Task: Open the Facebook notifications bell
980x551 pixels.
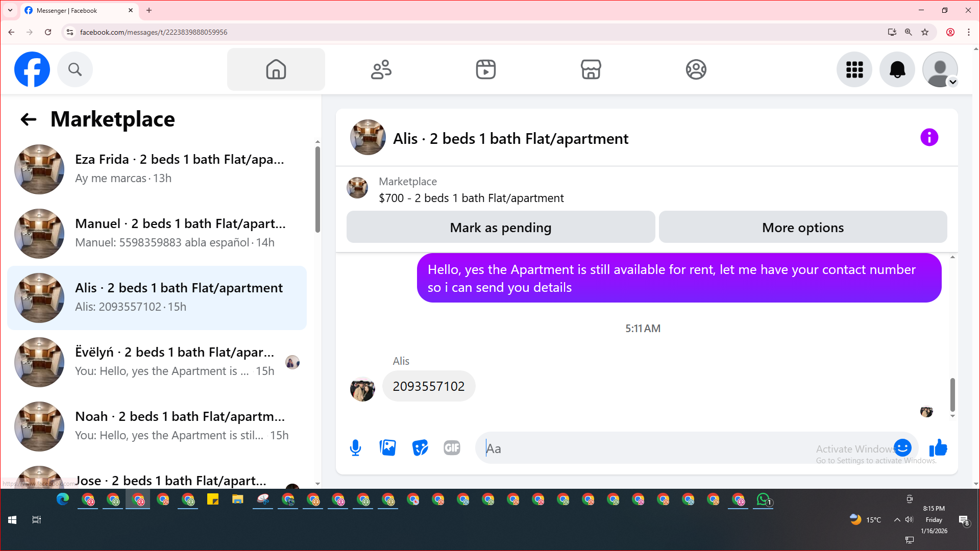Action: pos(897,69)
